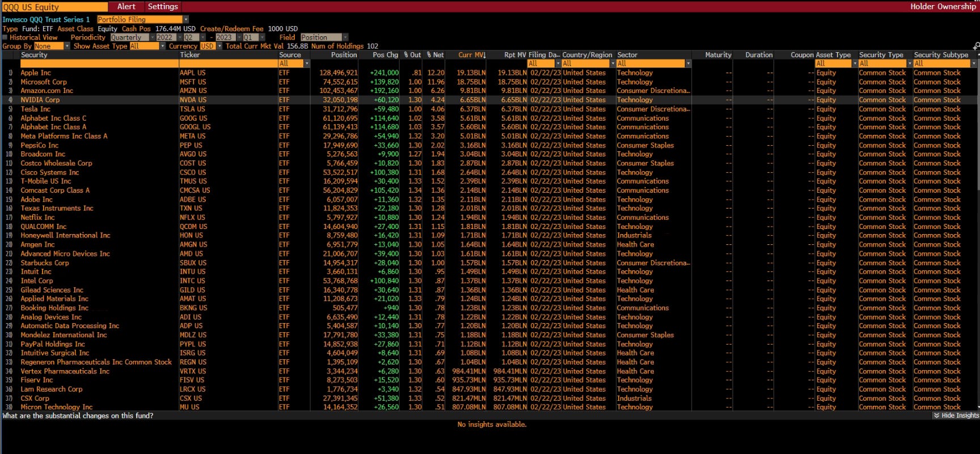Click the column settings icon above Security Subtype
980x454 pixels.
coord(976,46)
